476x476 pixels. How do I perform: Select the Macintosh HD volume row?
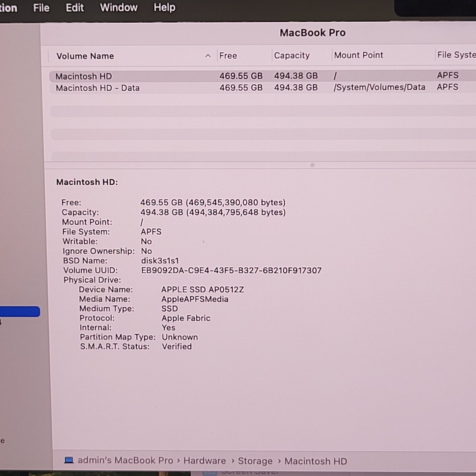tap(84, 76)
